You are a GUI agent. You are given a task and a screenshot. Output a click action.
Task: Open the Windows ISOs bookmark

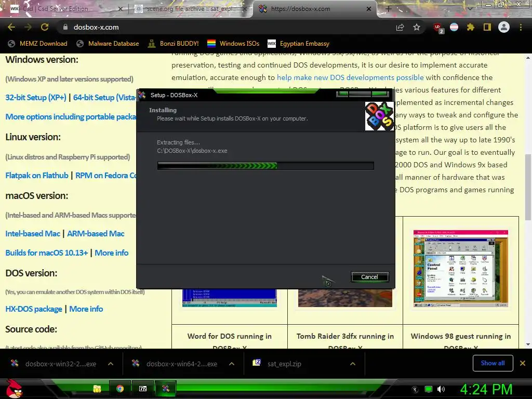[x=233, y=44]
